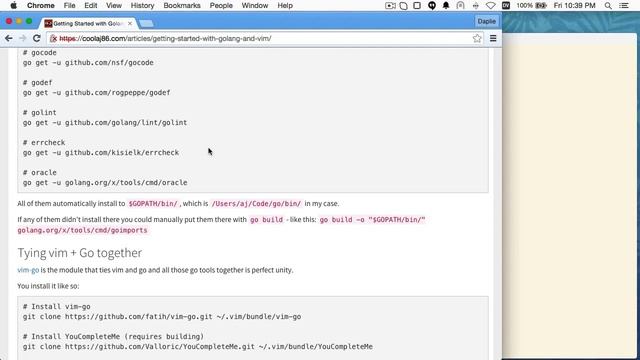Click the golang.org/x/tools/cmd/goimports inline code
Screen dimensions: 640x360
pyautogui.click(x=82, y=230)
